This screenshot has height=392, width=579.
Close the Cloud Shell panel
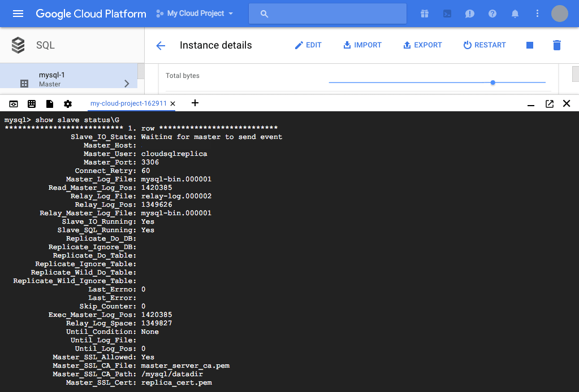point(567,103)
